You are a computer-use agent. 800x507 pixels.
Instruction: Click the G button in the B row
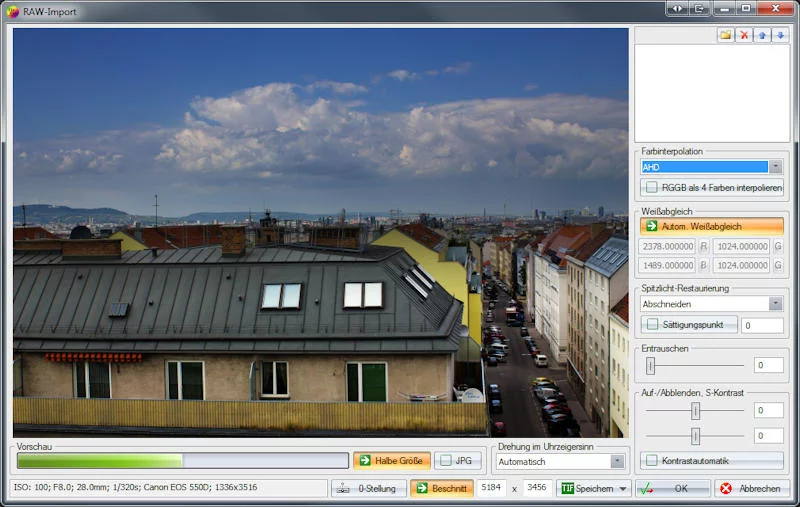pos(778,265)
